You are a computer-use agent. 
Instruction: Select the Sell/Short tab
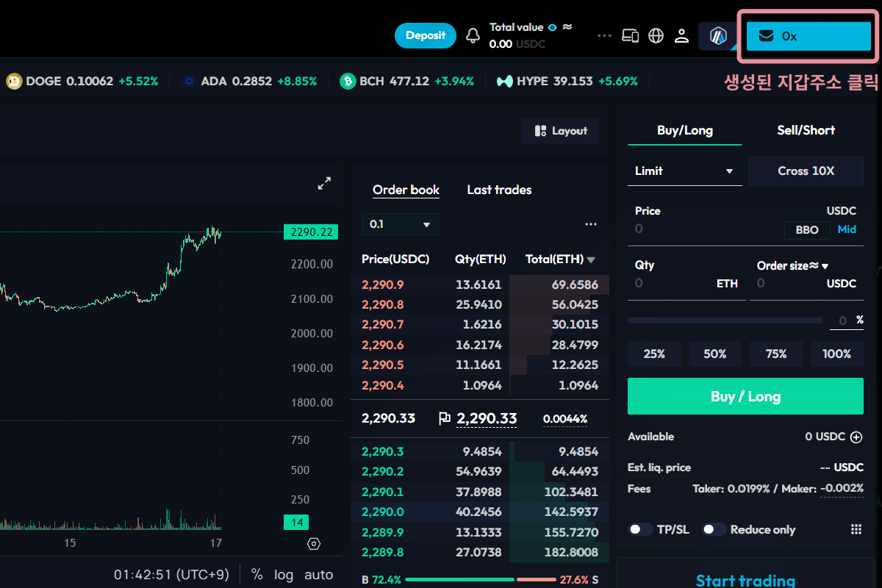tap(806, 130)
